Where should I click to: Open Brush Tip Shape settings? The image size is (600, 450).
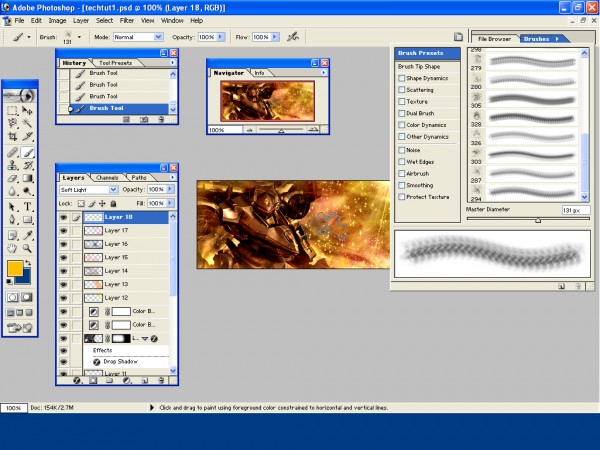point(419,67)
